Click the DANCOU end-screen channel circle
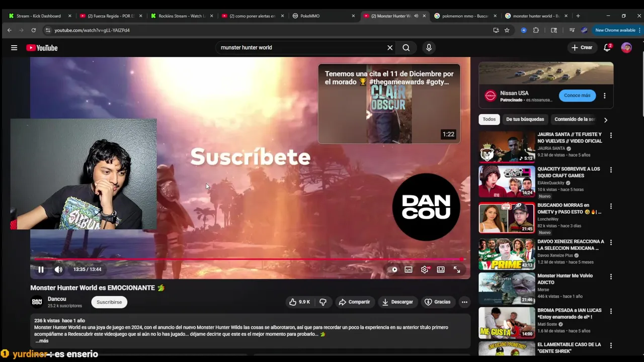This screenshot has width=644, height=362. coord(426,207)
